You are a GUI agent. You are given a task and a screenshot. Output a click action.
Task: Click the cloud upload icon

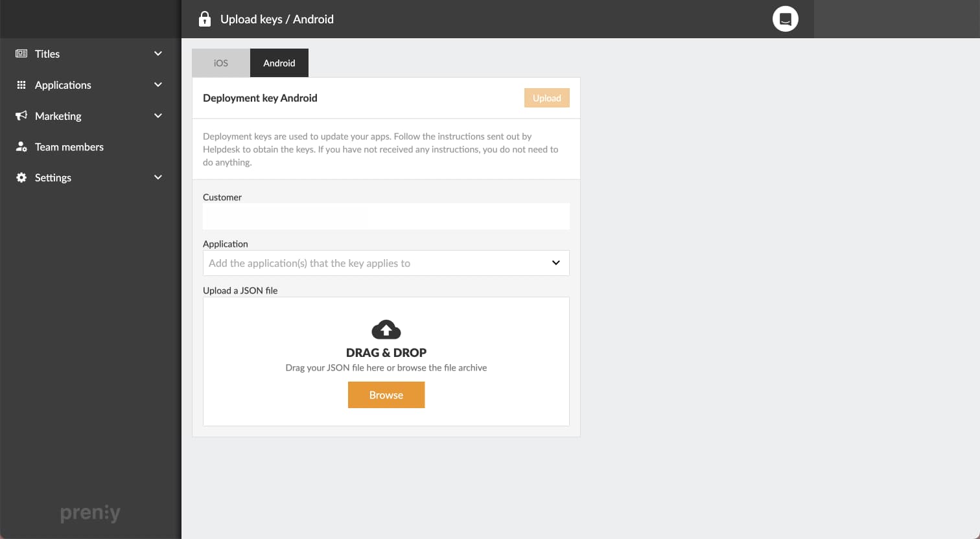[386, 329]
